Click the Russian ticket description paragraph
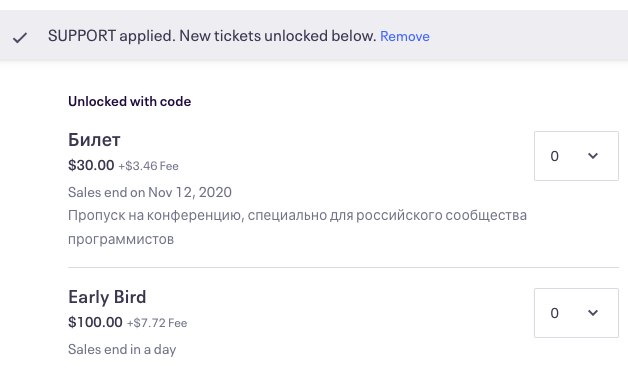The width and height of the screenshot is (628, 372). [x=297, y=227]
